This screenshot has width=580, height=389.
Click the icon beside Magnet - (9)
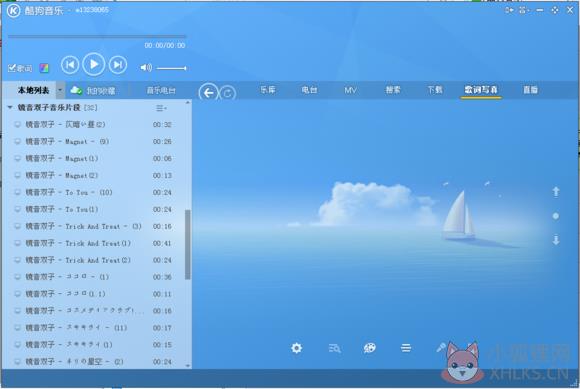(17, 141)
